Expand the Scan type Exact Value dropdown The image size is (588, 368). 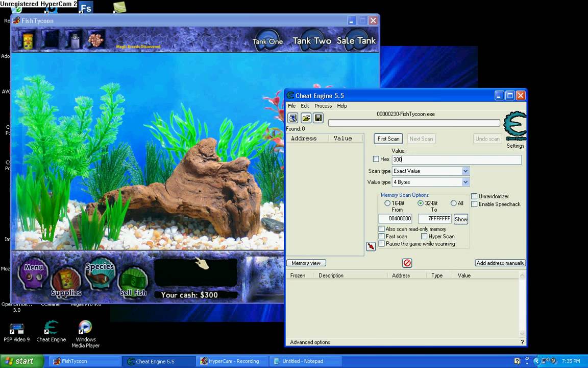(465, 171)
